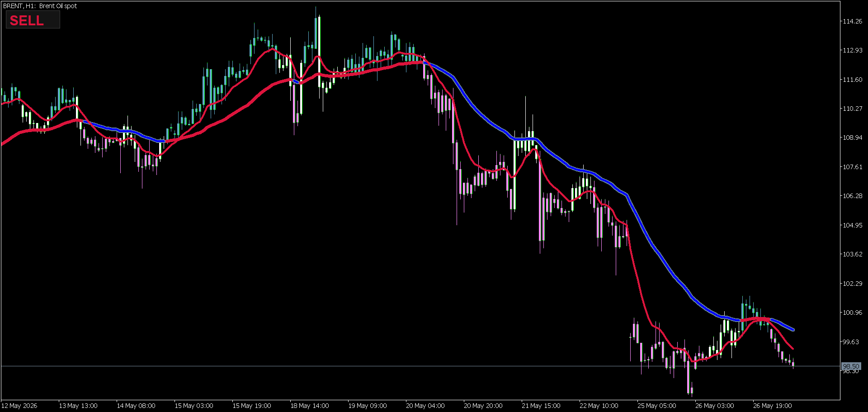
Task: Click the 25 May 05:00 time marker
Action: [657, 406]
